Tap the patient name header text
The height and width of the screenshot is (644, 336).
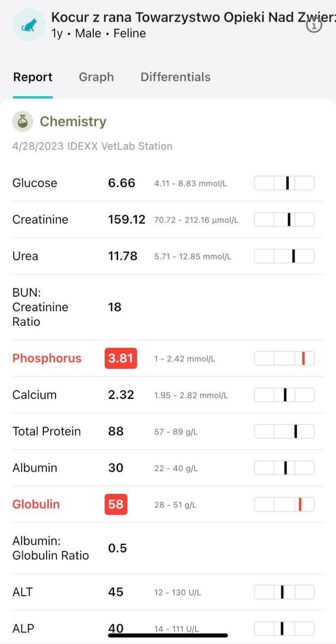pos(193,17)
